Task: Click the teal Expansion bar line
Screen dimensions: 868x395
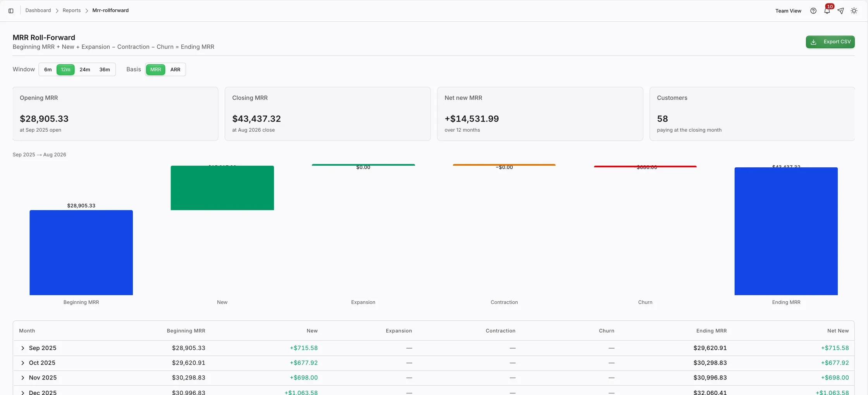Action: [363, 165]
